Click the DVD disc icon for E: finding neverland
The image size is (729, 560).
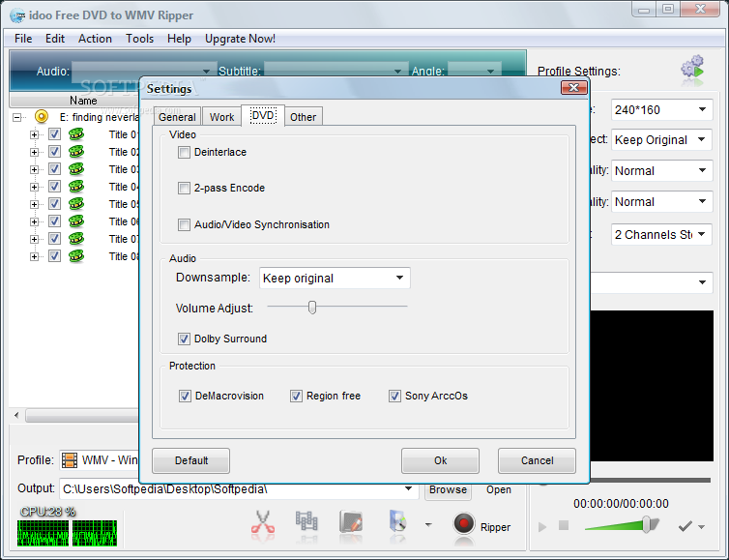click(42, 116)
